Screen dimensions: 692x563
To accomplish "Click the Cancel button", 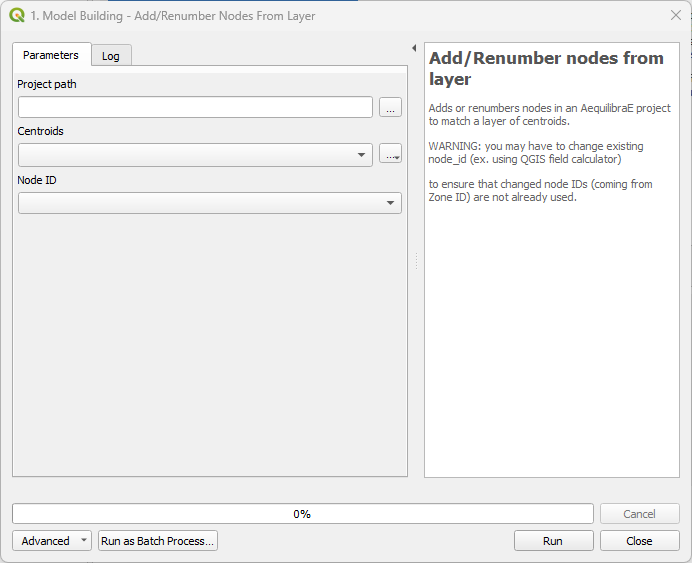I will [x=639, y=514].
